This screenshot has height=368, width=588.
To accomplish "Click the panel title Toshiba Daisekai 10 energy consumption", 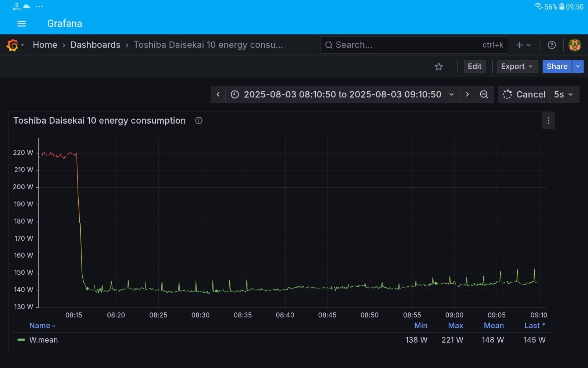I will coord(100,121).
